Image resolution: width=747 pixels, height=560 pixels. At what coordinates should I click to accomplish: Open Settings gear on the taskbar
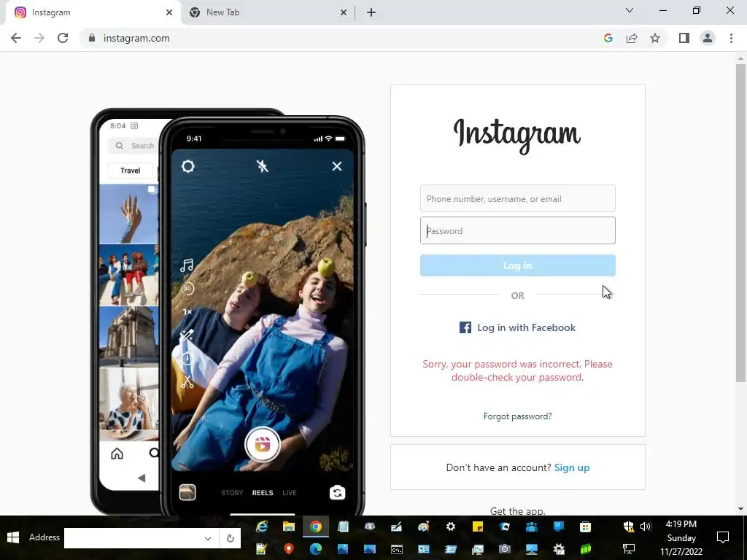tap(450, 526)
